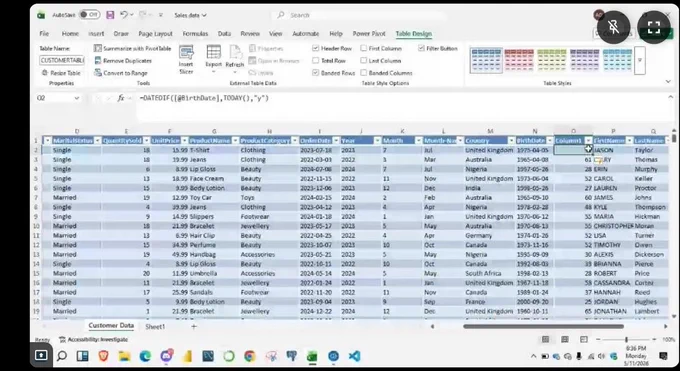Enable the Banded Columns checkbox

point(363,73)
